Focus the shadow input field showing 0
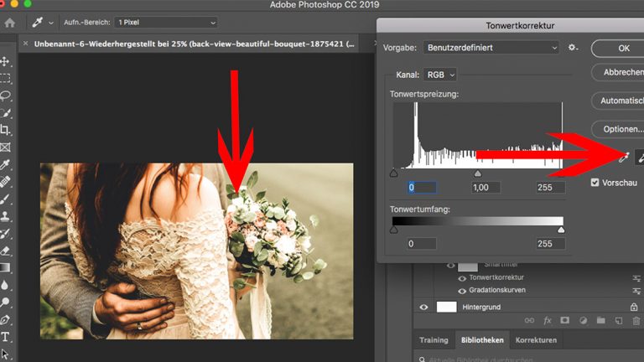 pyautogui.click(x=422, y=188)
